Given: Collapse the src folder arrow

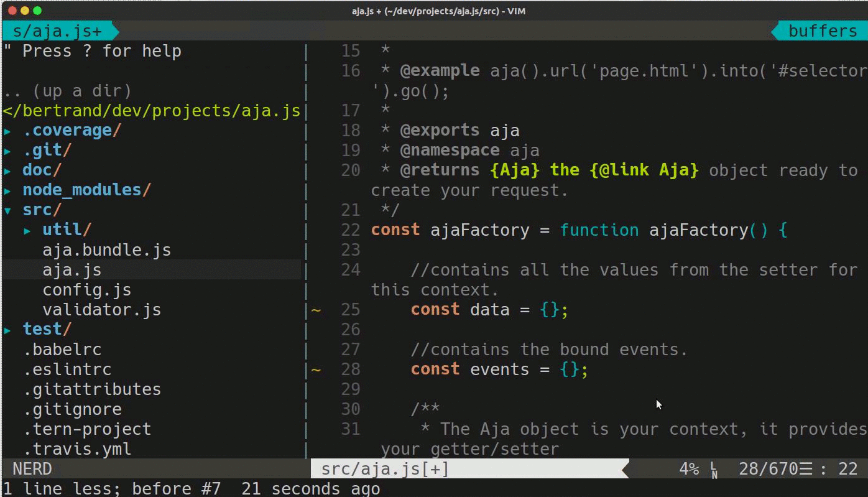Looking at the screenshot, I should pyautogui.click(x=7, y=211).
